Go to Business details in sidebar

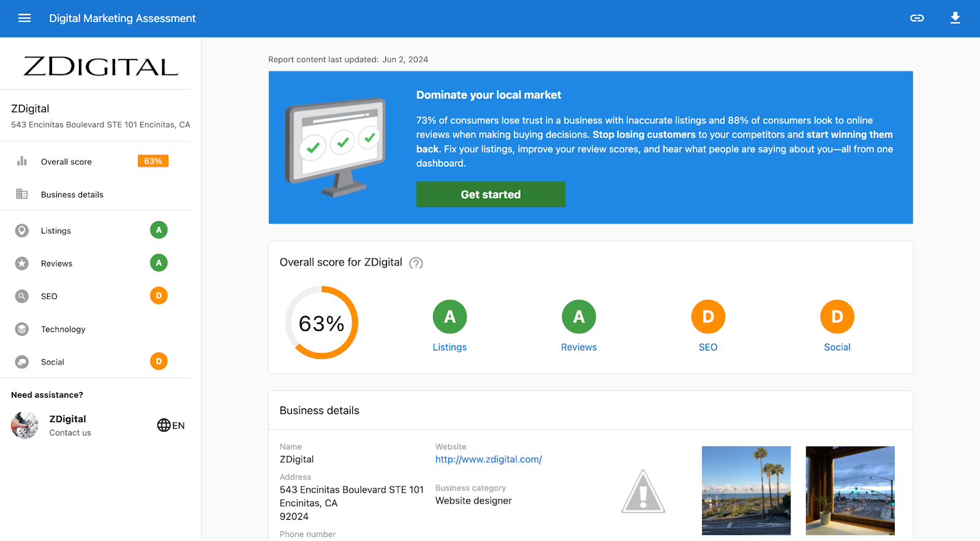click(x=72, y=195)
